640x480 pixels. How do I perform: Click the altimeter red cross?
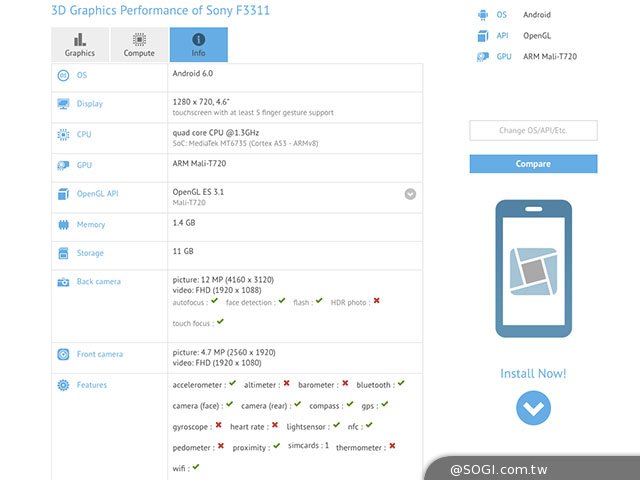[x=287, y=383]
